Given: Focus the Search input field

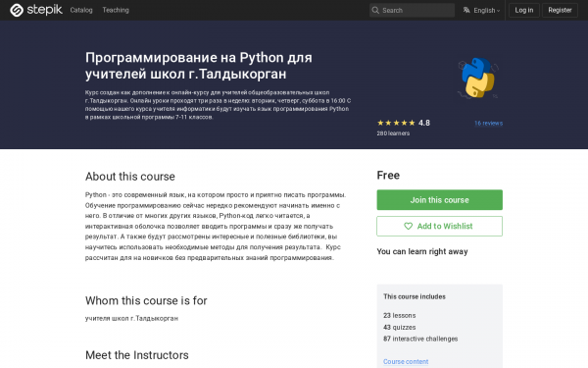Looking at the screenshot, I should tap(412, 10).
